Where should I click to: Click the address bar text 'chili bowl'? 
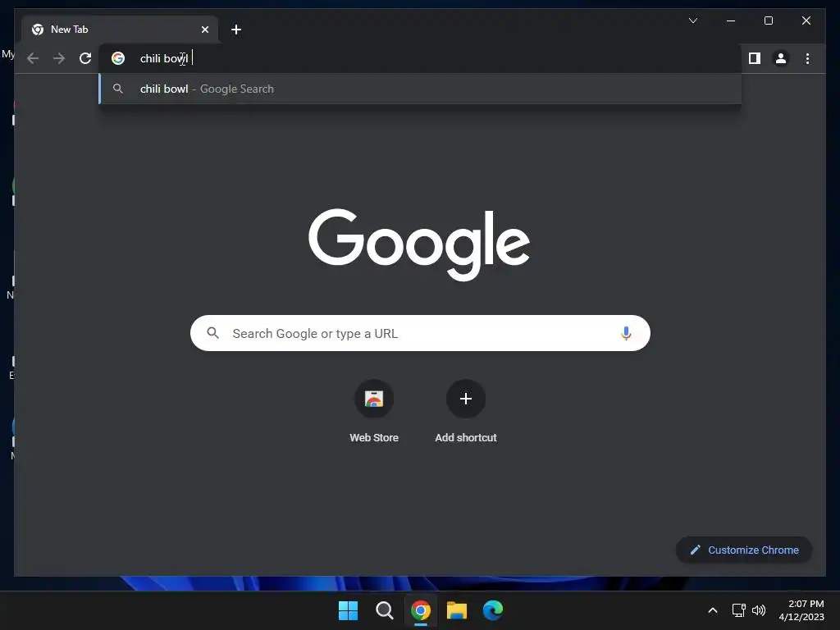coord(164,58)
